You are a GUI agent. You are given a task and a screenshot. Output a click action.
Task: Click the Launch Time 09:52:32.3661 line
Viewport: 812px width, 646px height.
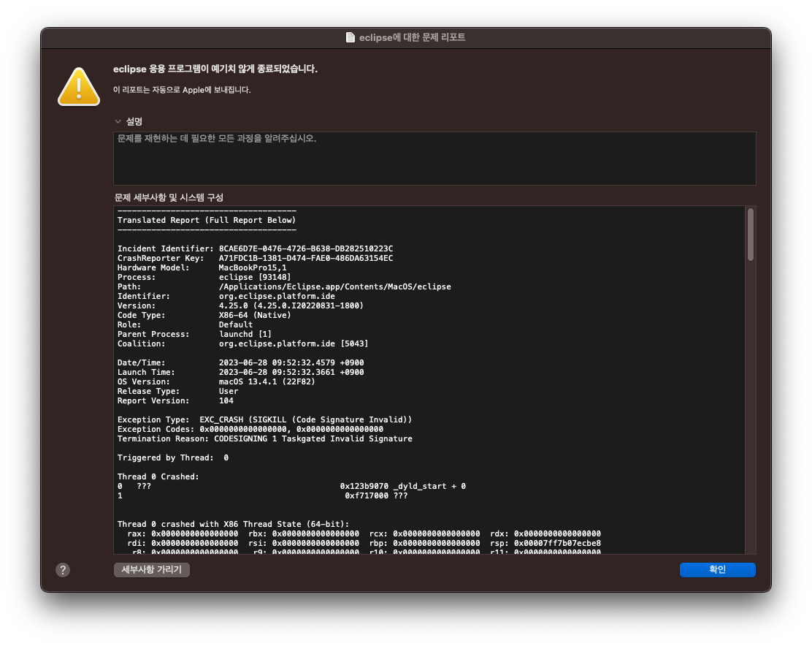241,372
